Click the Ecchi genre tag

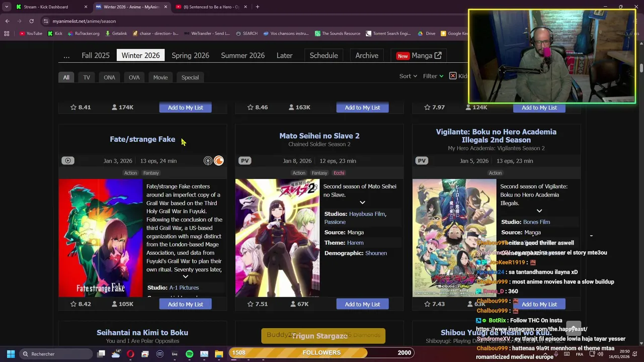339,173
